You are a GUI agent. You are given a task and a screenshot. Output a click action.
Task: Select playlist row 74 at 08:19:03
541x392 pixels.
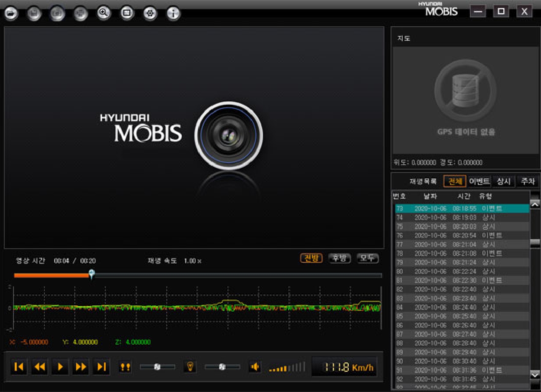pyautogui.click(x=462, y=218)
